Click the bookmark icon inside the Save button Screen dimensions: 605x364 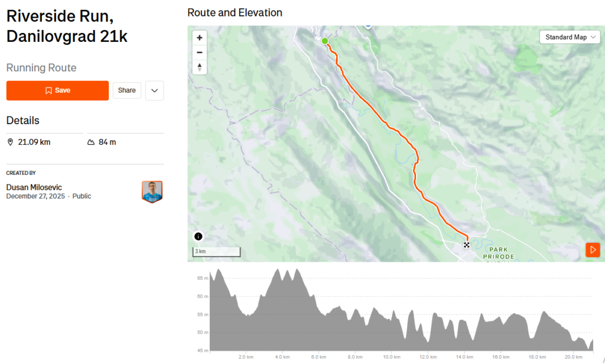tap(47, 90)
